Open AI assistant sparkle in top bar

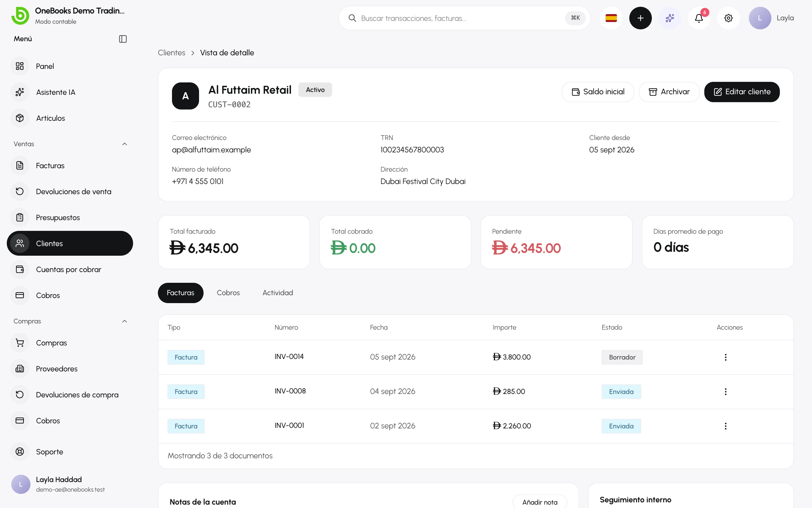pyautogui.click(x=670, y=18)
